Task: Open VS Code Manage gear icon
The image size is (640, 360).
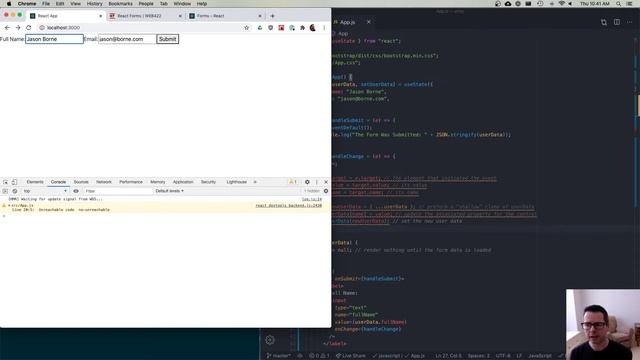Action: tap(270, 340)
